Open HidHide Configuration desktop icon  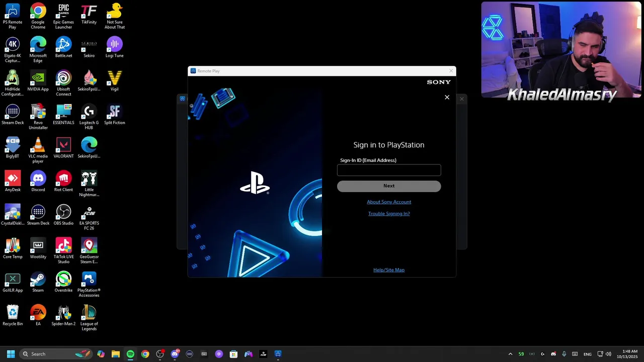[x=13, y=83]
